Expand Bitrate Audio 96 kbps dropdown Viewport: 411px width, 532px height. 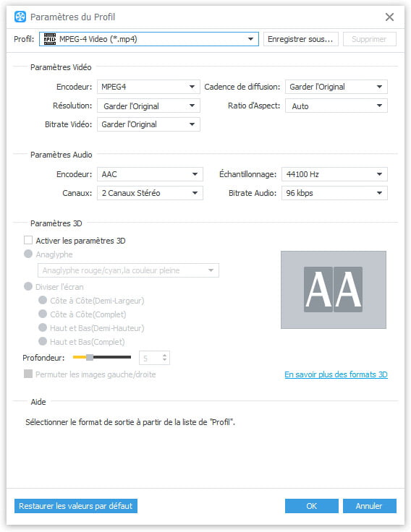[334, 193]
